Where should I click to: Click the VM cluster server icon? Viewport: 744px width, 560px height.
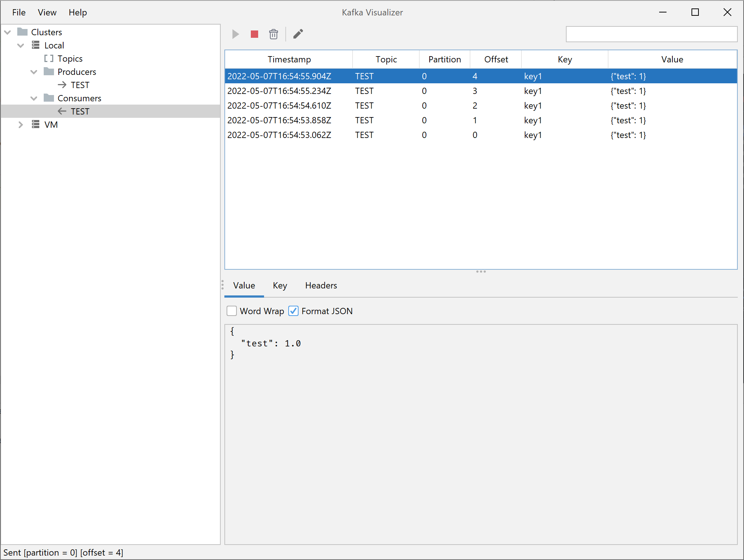pos(36,124)
